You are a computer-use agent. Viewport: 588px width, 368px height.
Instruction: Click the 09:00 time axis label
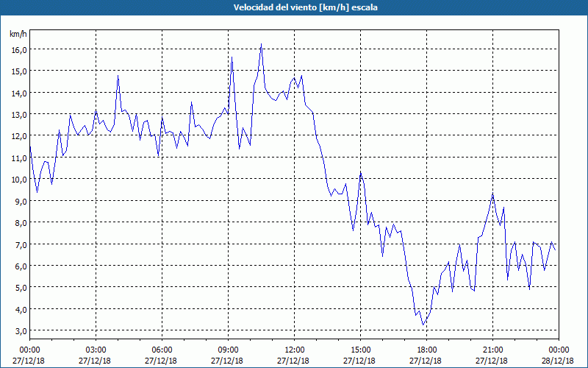pyautogui.click(x=228, y=350)
